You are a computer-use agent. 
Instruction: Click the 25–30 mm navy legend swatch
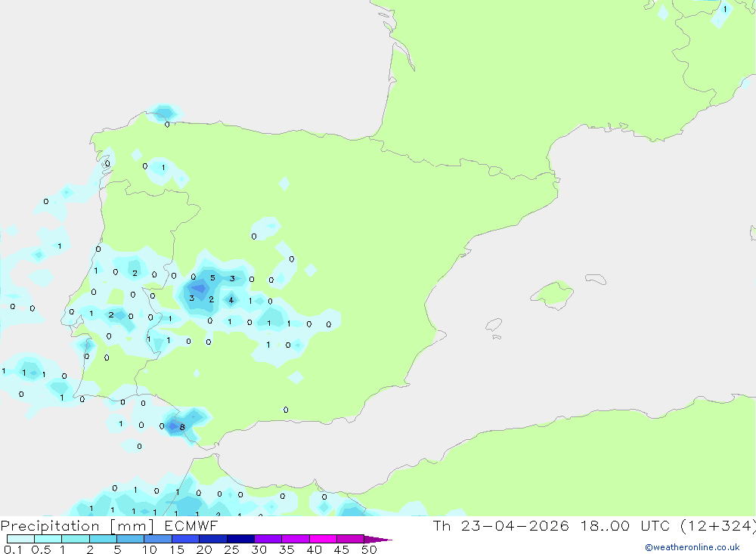(x=240, y=539)
